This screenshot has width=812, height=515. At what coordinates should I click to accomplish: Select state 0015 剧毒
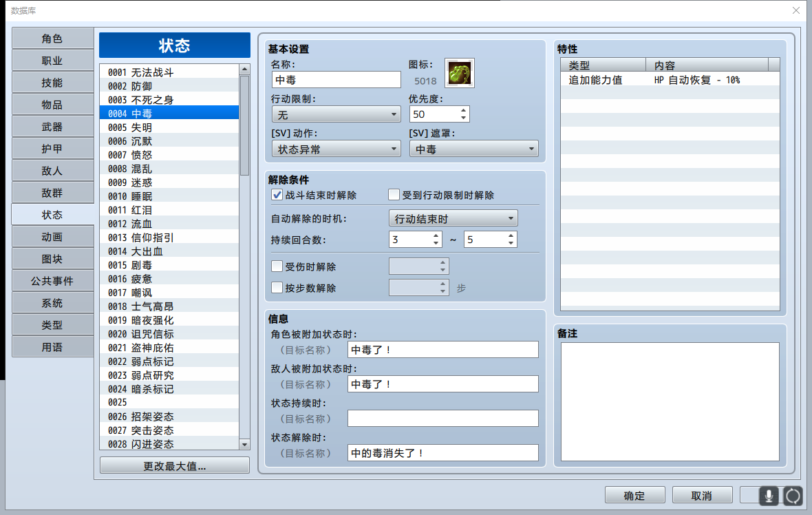point(169,265)
